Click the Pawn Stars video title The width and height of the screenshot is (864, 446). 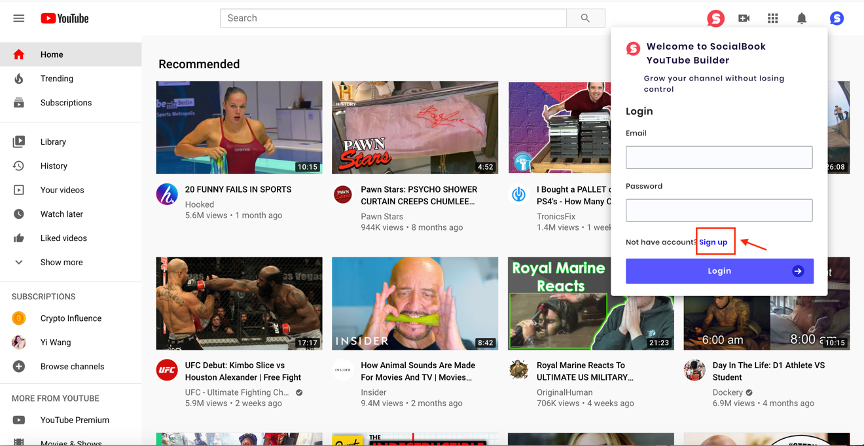[419, 196]
